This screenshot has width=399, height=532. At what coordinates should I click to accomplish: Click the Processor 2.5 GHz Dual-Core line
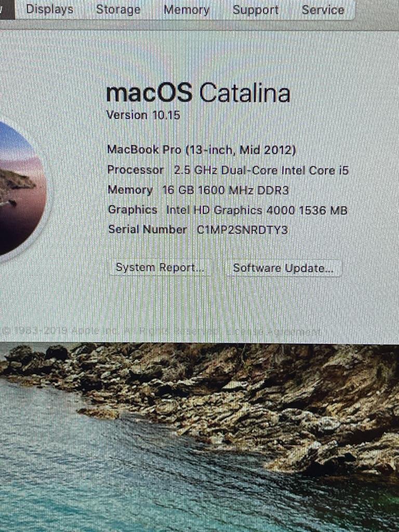tap(228, 170)
